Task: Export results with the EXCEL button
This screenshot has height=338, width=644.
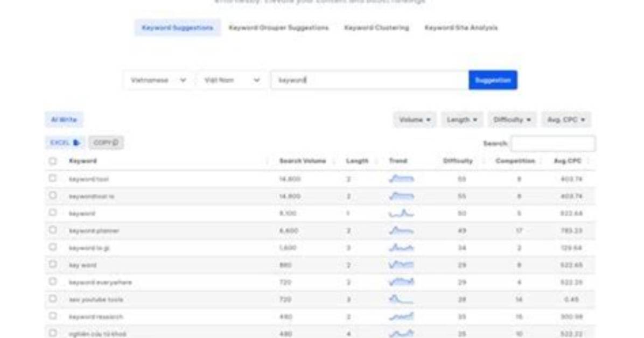Action: 65,143
